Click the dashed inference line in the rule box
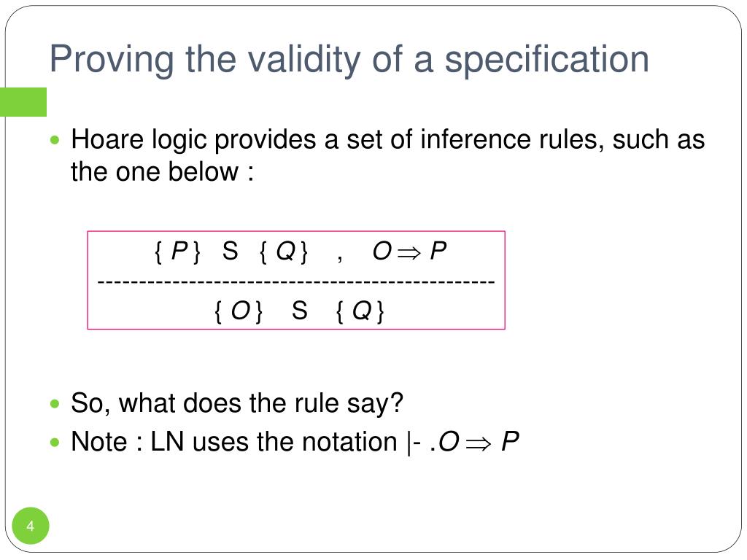 point(296,282)
